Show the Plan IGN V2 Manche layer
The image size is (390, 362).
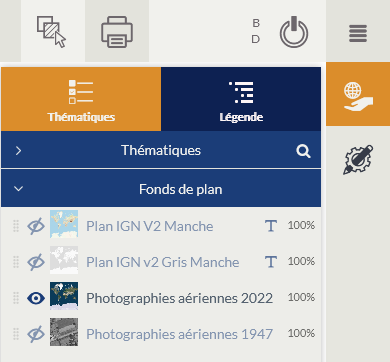(x=36, y=226)
